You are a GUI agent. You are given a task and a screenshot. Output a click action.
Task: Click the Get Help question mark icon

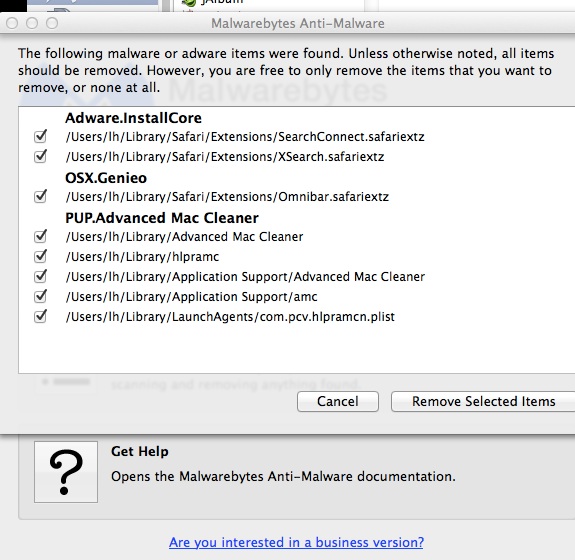(x=66, y=472)
